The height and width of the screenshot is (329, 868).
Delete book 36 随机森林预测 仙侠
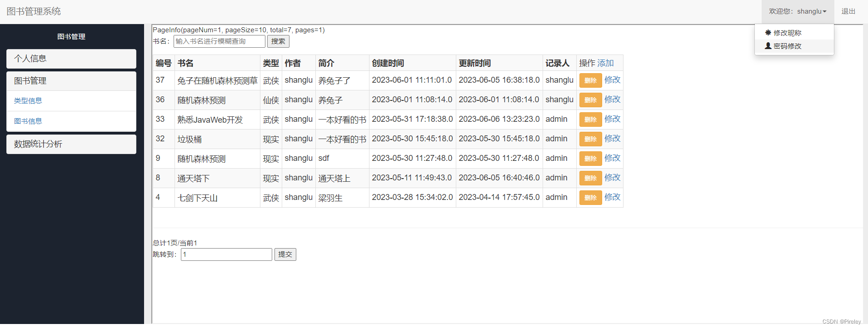590,100
